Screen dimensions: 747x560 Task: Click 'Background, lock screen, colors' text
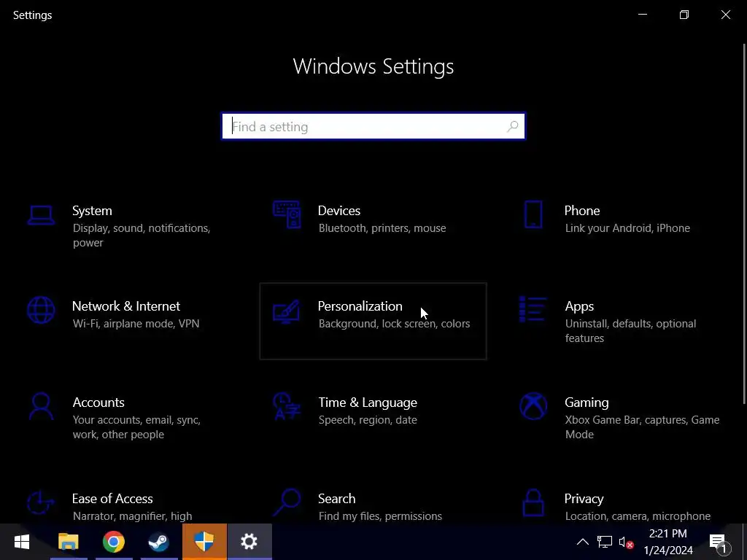click(394, 324)
